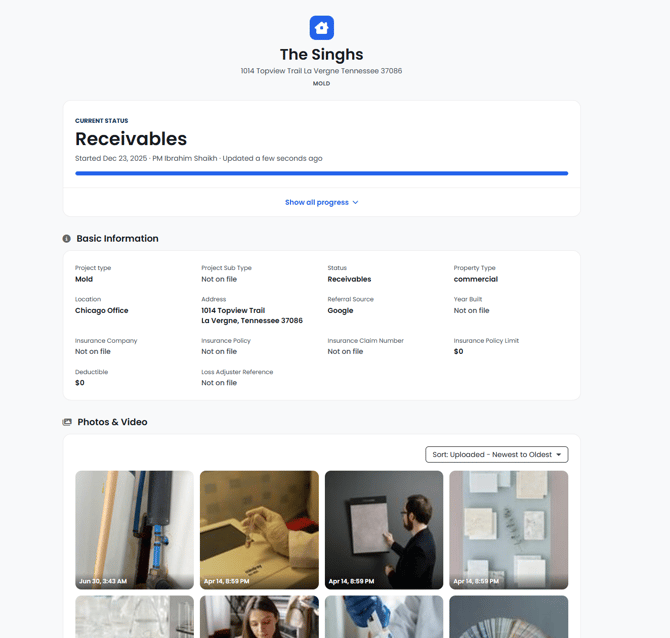The image size is (670, 638).
Task: Click the Basic Information section heading
Action: point(118,238)
